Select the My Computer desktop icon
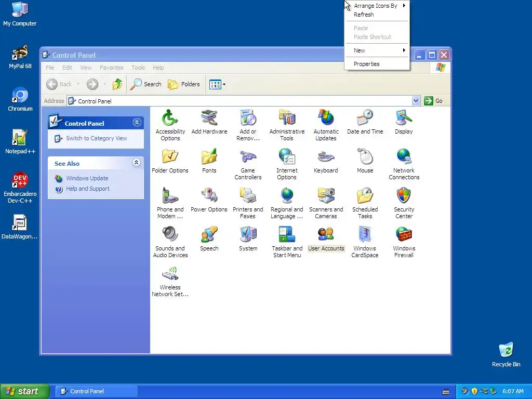This screenshot has width=532, height=399. pos(20,14)
